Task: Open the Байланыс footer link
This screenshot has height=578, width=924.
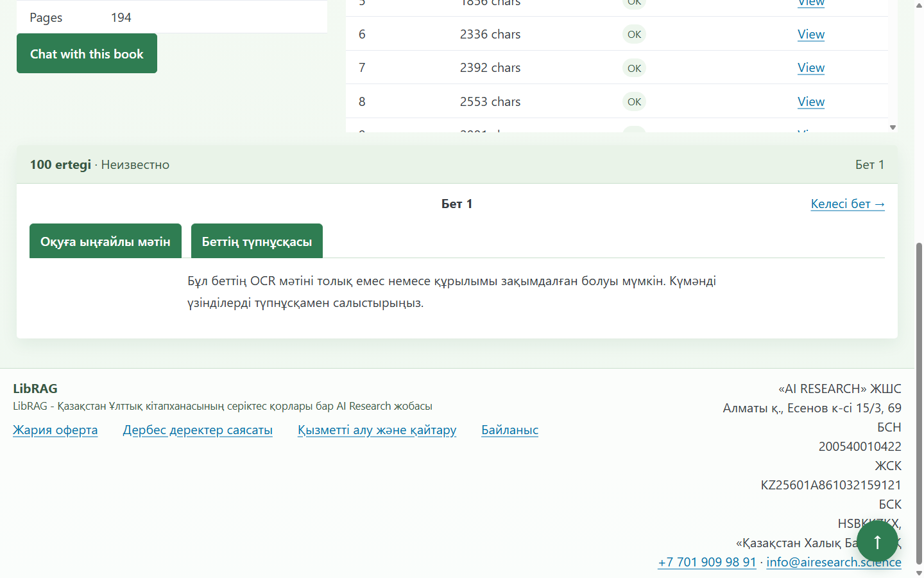Action: point(509,430)
